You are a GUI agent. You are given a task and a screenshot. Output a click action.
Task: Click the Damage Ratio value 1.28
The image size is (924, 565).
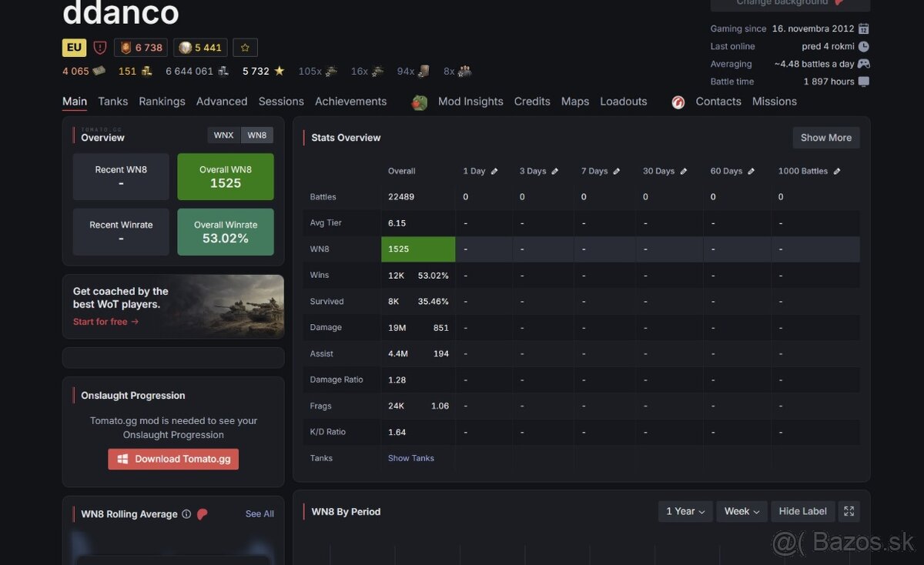tap(397, 380)
